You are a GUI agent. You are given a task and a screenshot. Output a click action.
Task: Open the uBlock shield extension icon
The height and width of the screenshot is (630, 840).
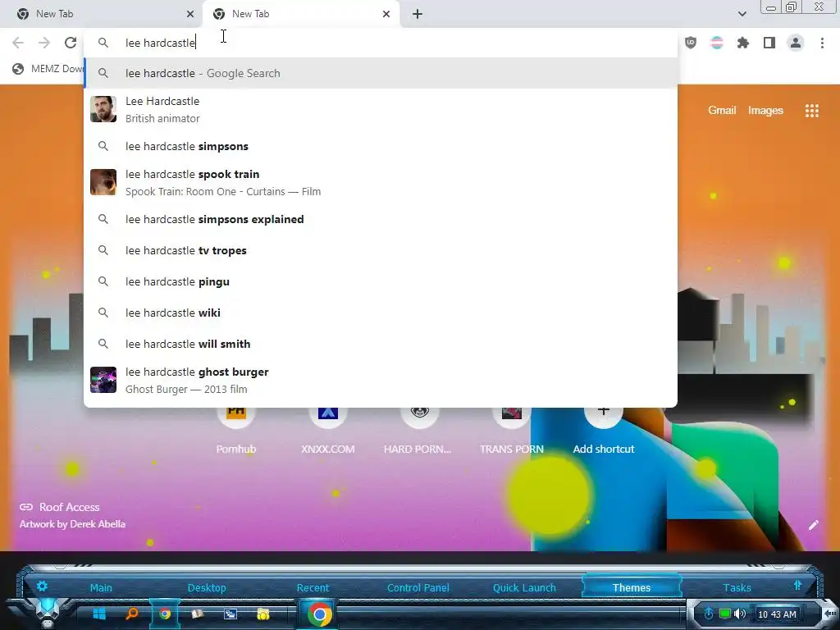pyautogui.click(x=691, y=43)
